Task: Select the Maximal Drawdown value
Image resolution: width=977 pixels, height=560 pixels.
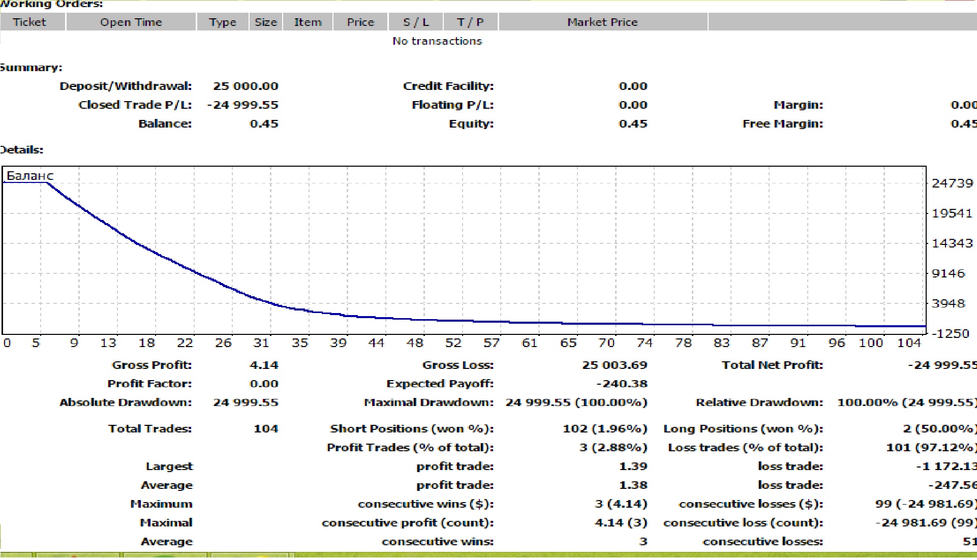Action: [x=576, y=402]
